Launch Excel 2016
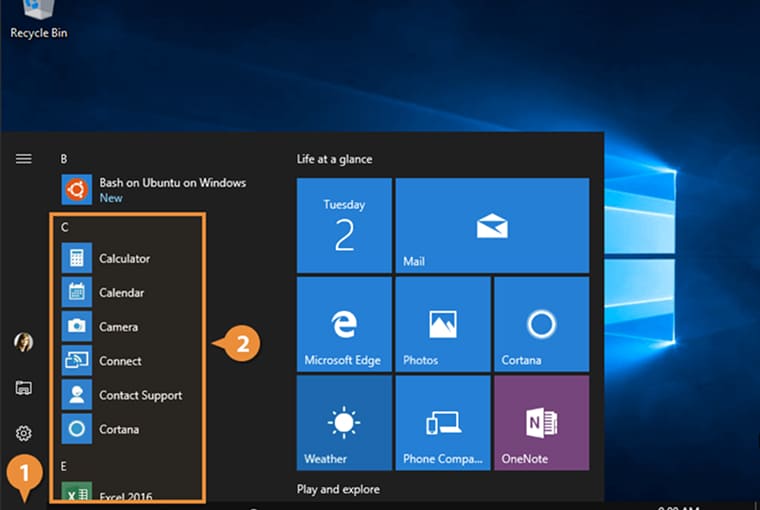The image size is (760, 510). [x=126, y=496]
